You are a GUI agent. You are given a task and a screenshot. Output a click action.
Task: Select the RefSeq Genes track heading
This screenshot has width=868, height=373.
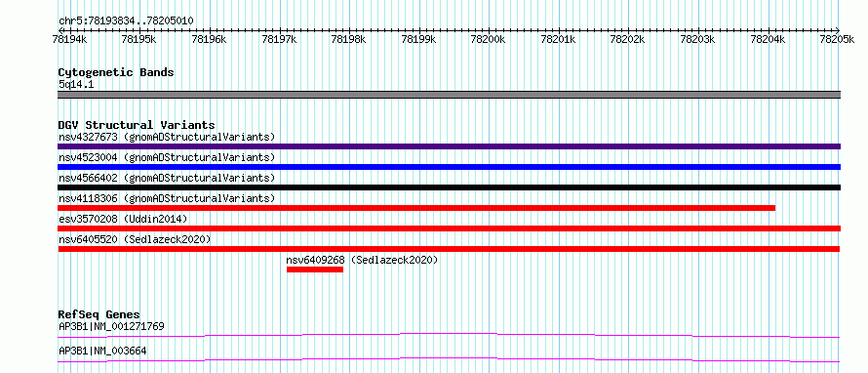click(x=99, y=314)
